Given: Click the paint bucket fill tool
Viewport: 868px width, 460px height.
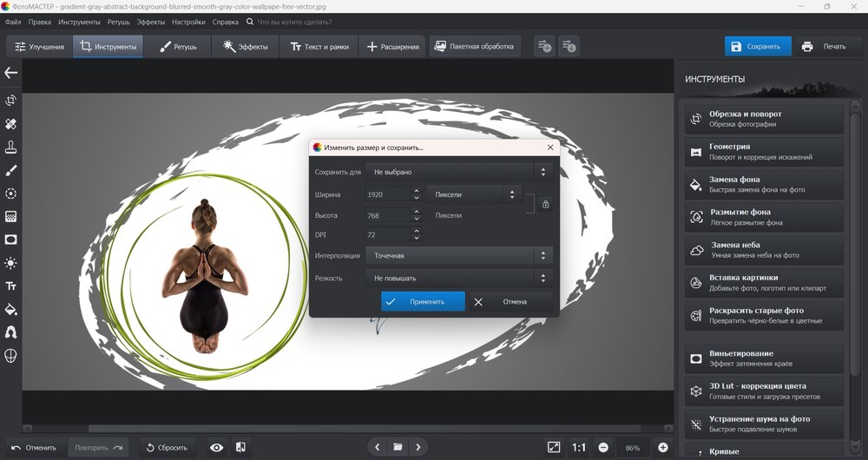Looking at the screenshot, I should (x=11, y=309).
